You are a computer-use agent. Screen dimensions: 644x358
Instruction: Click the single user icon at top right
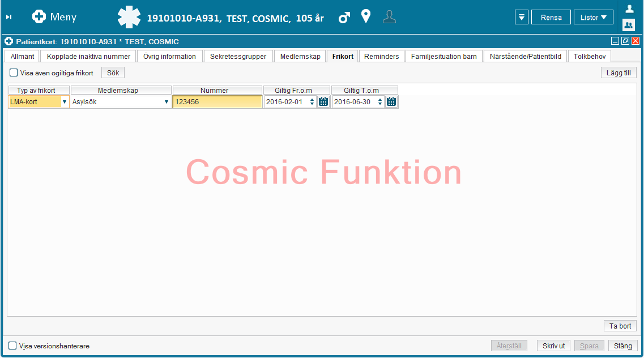click(x=629, y=8)
